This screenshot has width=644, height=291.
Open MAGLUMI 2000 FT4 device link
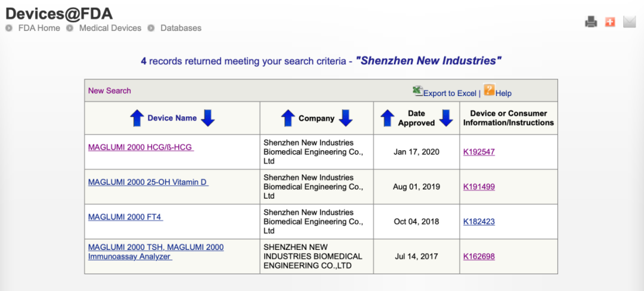coord(125,217)
